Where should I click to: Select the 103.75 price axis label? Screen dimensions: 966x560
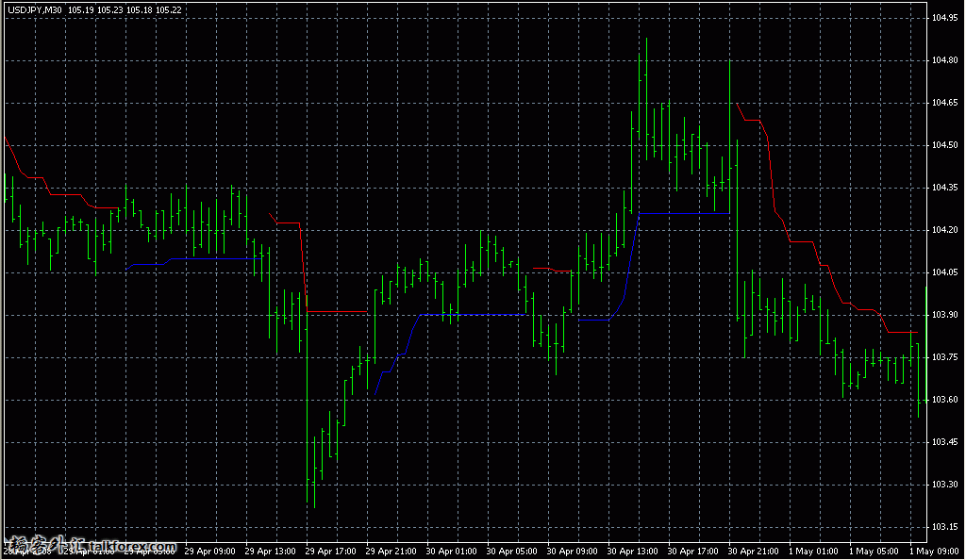(944, 357)
